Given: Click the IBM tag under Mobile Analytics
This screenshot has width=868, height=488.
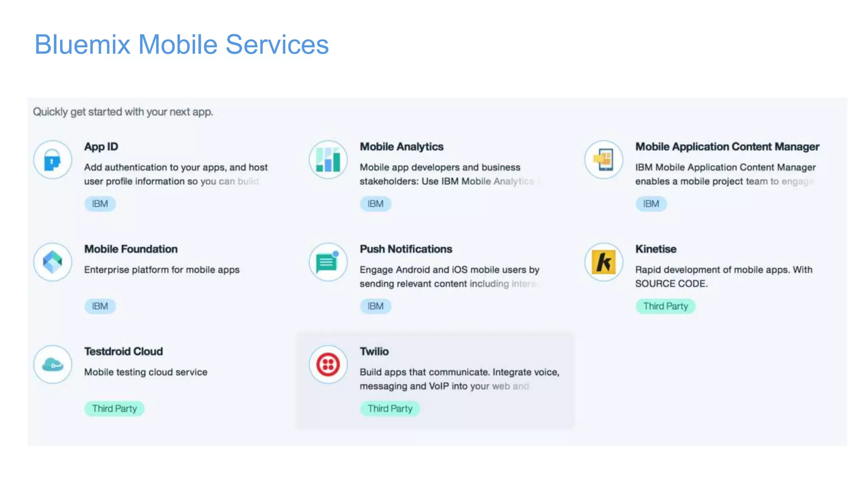Looking at the screenshot, I should click(x=376, y=204).
